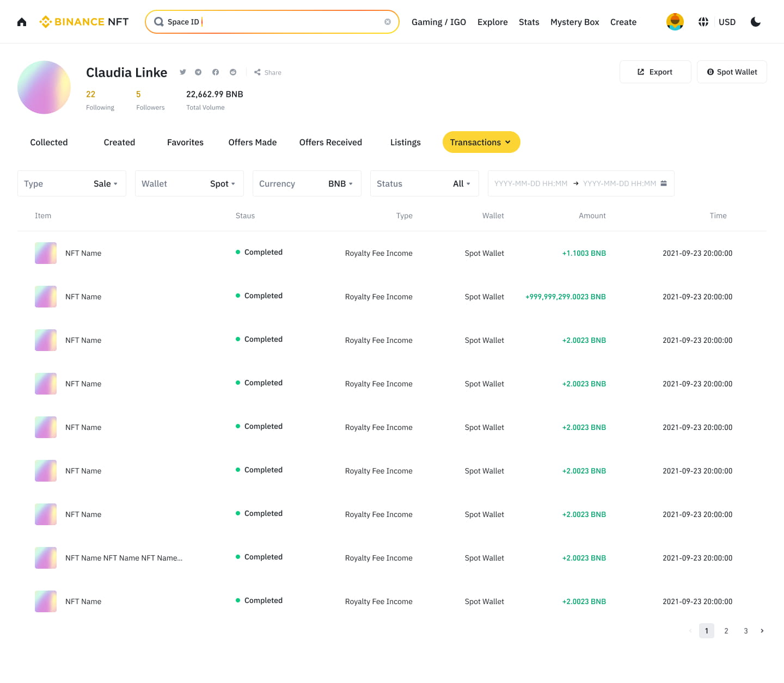This screenshot has width=784, height=683.
Task: Clear the search field with the X icon
Action: click(x=388, y=22)
